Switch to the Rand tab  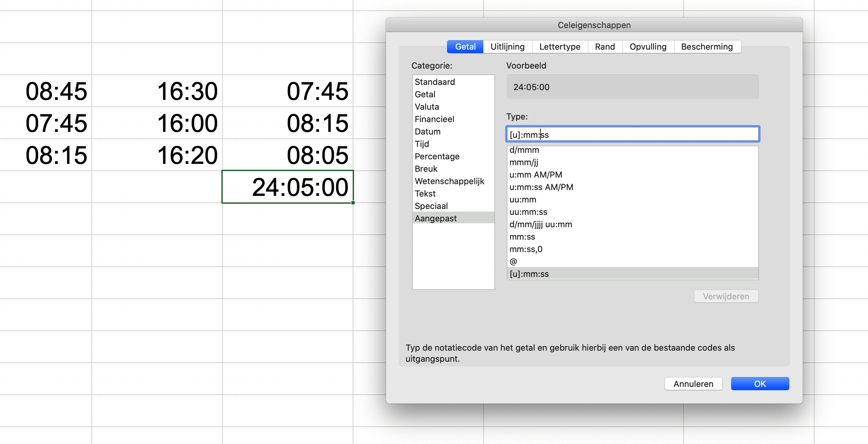coord(605,46)
